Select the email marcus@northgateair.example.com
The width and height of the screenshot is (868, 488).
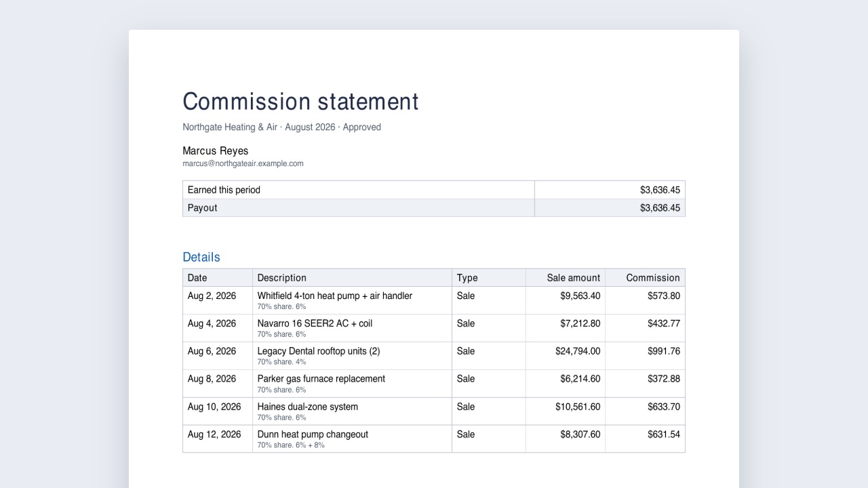[x=243, y=163]
